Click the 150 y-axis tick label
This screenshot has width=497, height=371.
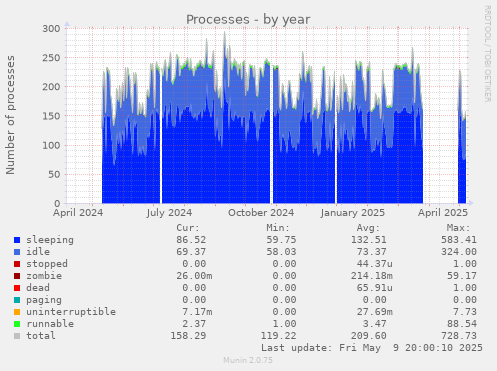(x=51, y=116)
